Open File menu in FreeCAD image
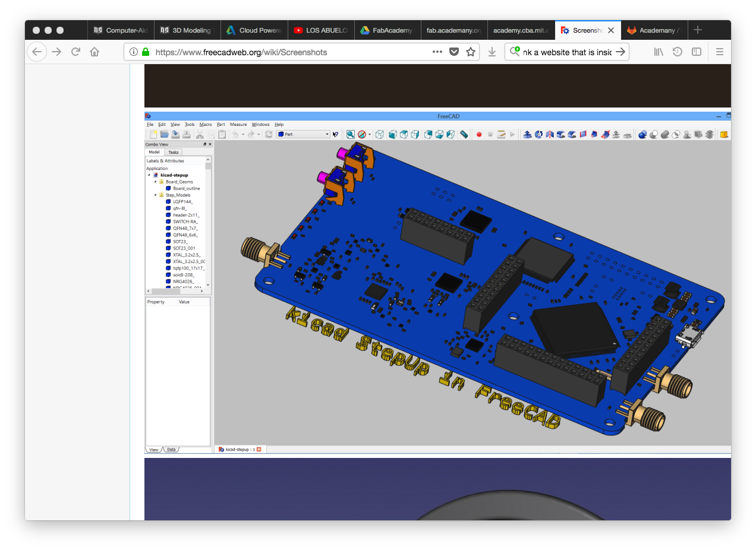This screenshot has height=550, width=756. [150, 125]
